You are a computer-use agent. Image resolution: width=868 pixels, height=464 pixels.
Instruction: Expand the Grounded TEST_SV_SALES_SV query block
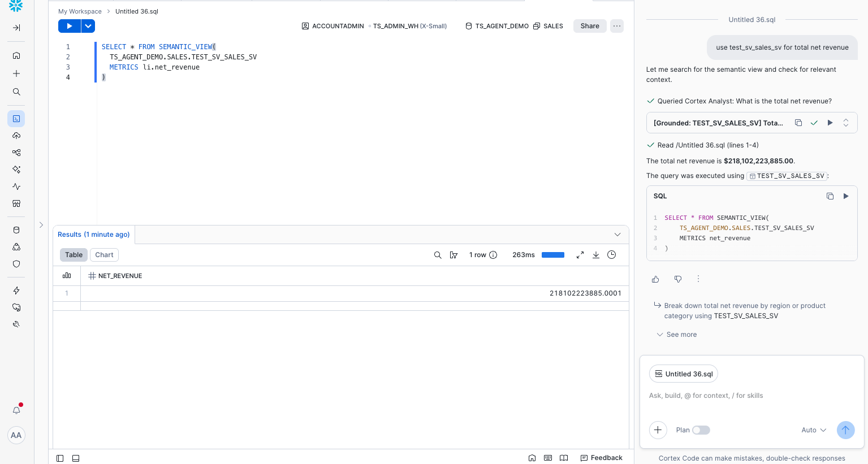[846, 123]
